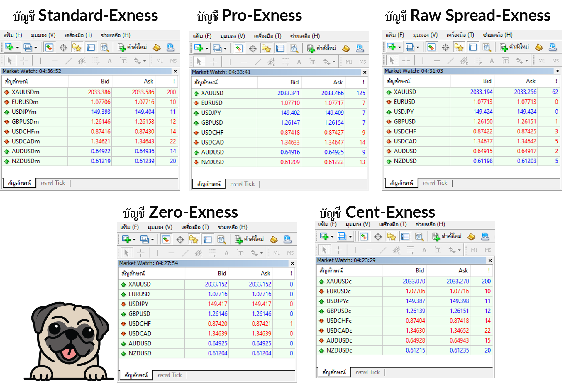Expand Profiles dropdown arrow in Standard-Exness
This screenshot has height=383, width=588.
[35, 48]
